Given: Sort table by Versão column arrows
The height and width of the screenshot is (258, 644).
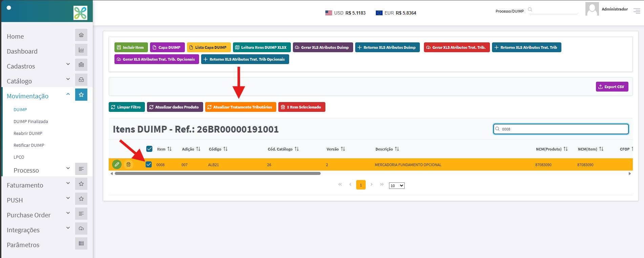Looking at the screenshot, I should 343,149.
